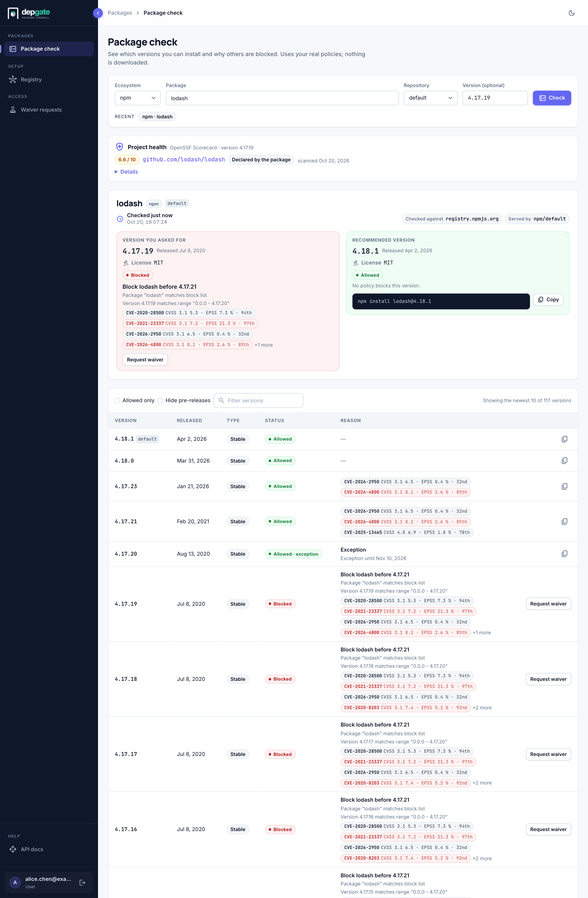Copy install command for version 4.18.1 row
The height and width of the screenshot is (898, 588).
click(x=564, y=439)
